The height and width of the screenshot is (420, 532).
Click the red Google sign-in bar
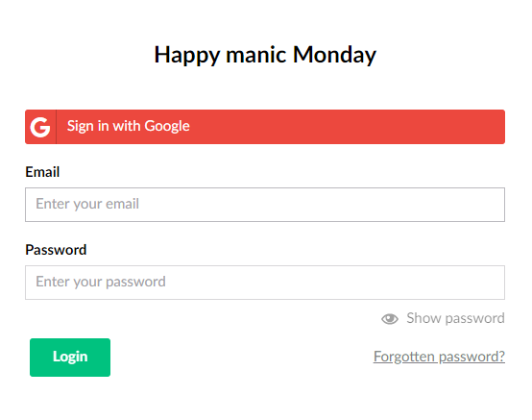(265, 127)
